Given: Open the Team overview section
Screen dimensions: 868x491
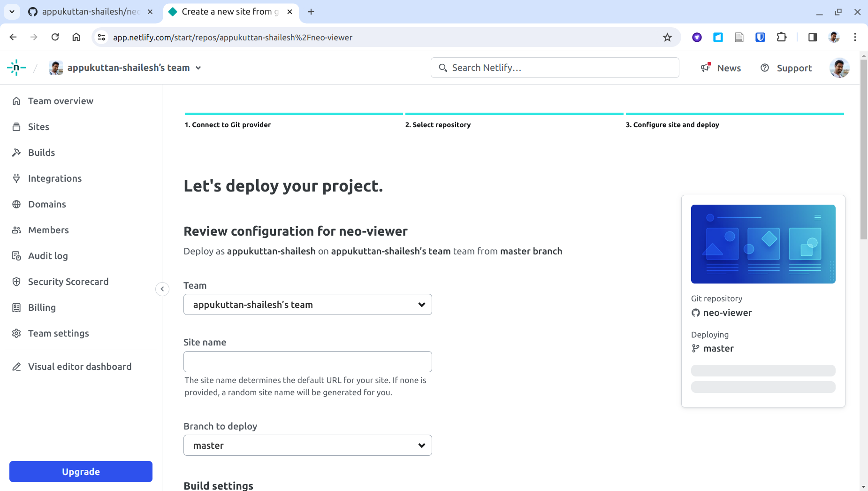Looking at the screenshot, I should [x=60, y=100].
